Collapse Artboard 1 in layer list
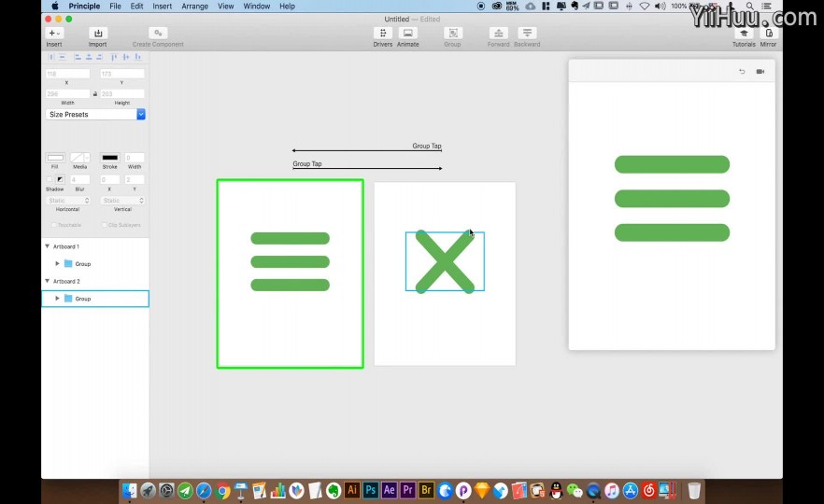The width and height of the screenshot is (824, 504). click(48, 246)
